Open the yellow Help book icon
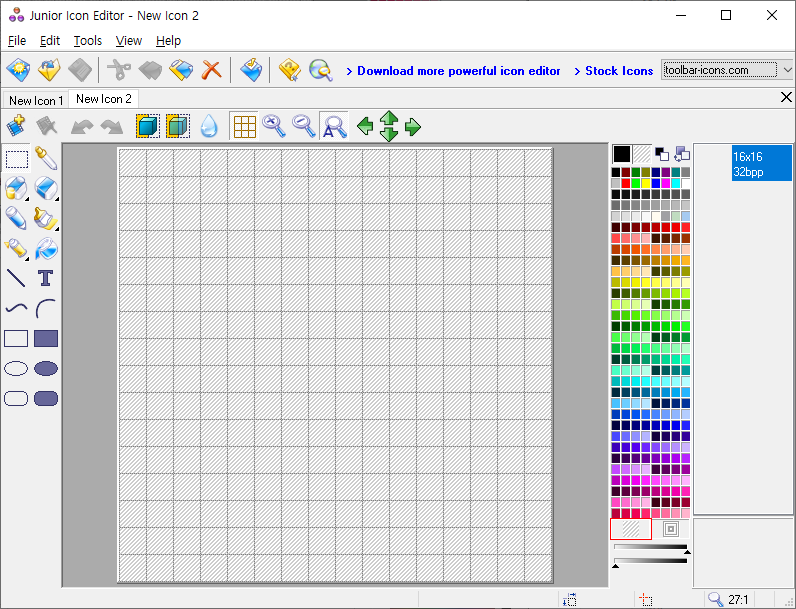 289,70
